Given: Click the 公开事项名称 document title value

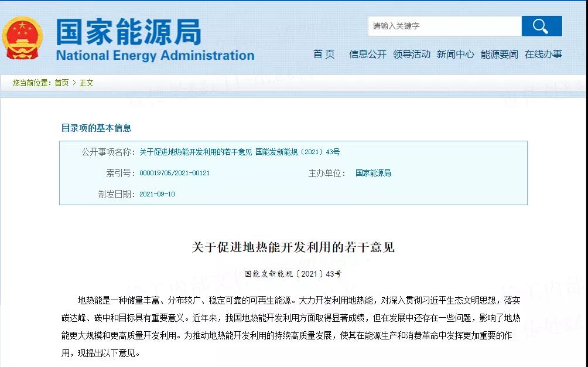Looking at the screenshot, I should tap(240, 152).
